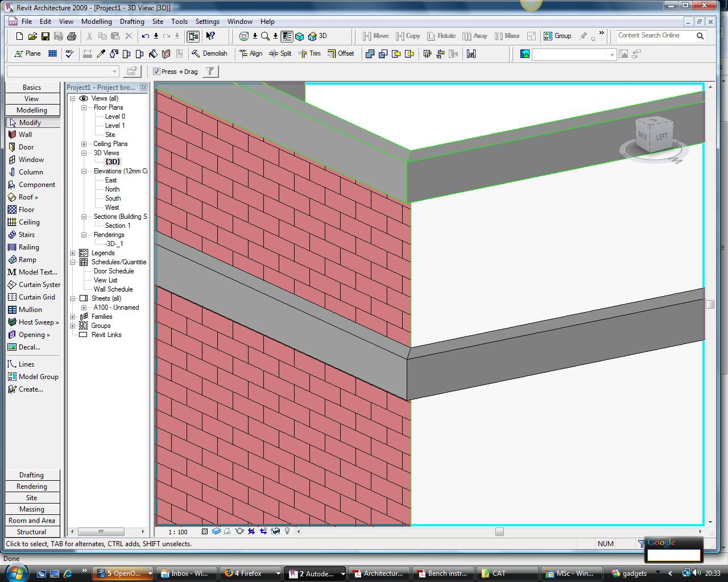Expand the Ceiling Plans node

[84, 144]
